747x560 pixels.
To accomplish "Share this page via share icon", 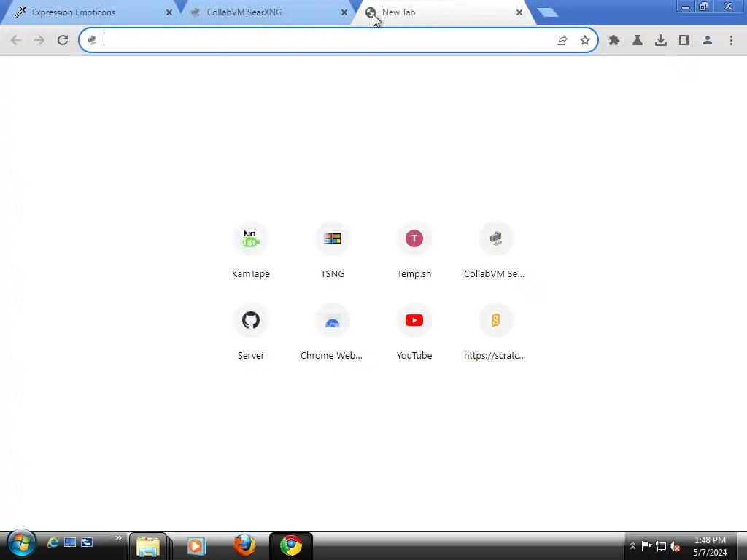I will [x=562, y=41].
